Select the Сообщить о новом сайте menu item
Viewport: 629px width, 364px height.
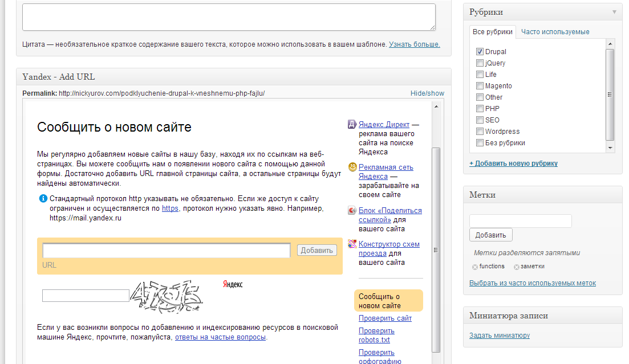point(388,301)
